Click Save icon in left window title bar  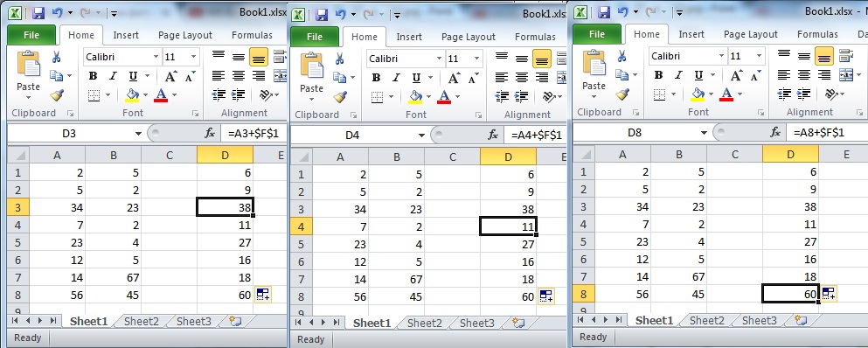(x=38, y=12)
